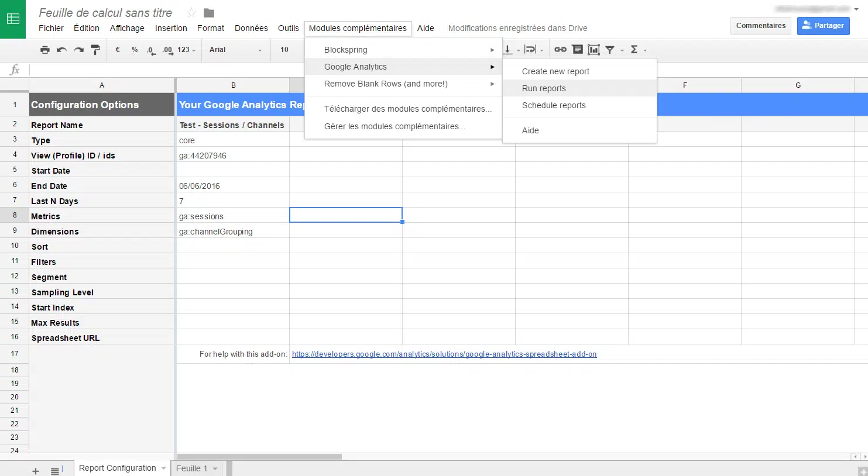Viewport: 868px width, 476px height.
Task: Star this spreadsheet title
Action: click(x=191, y=13)
